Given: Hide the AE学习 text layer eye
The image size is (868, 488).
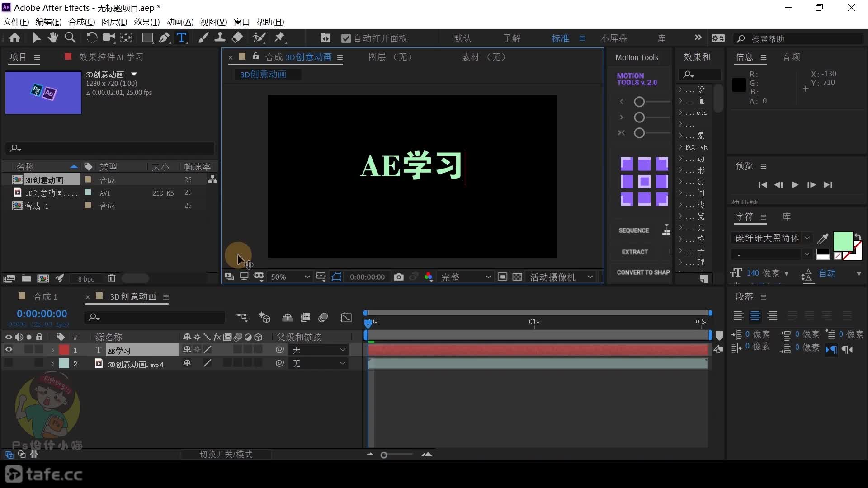Looking at the screenshot, I should (9, 350).
